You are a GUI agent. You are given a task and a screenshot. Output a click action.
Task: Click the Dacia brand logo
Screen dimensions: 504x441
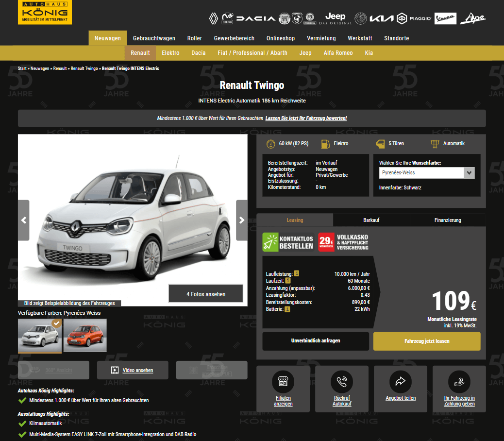pos(256,18)
